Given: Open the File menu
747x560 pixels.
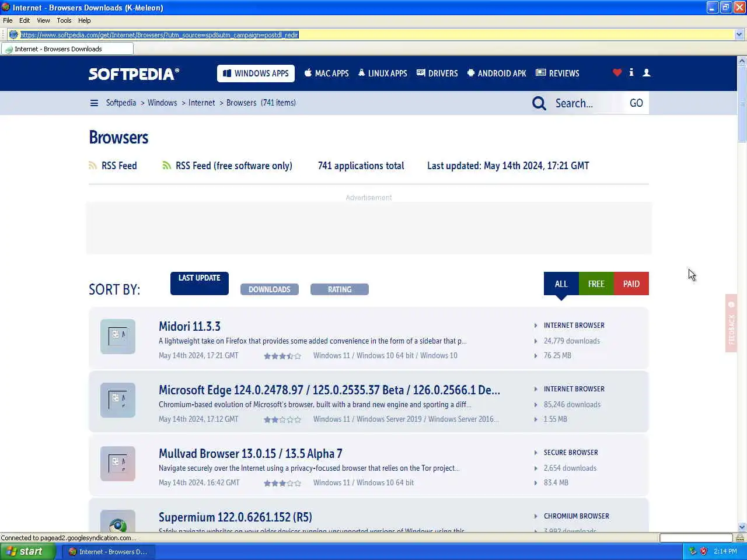Looking at the screenshot, I should point(8,20).
